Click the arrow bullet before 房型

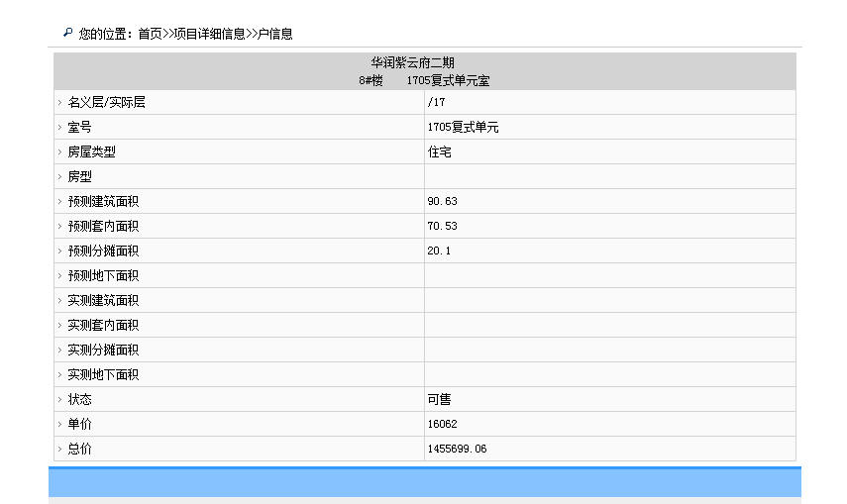tap(60, 176)
